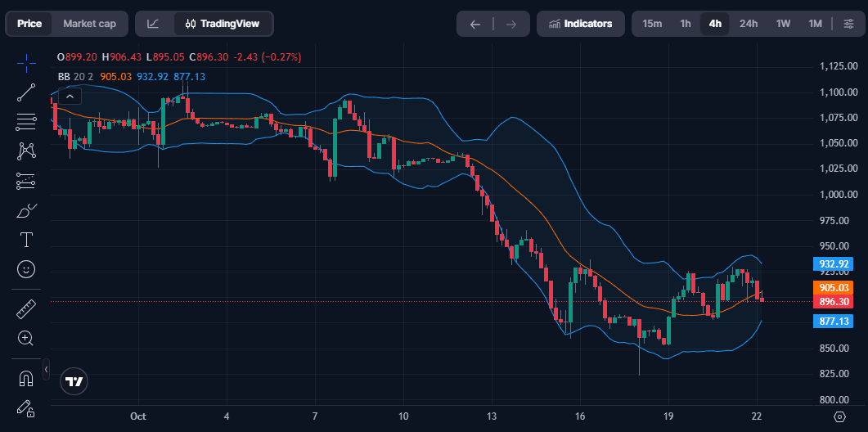The width and height of the screenshot is (868, 432).
Task: Click the OHLC values legend row
Action: point(179,57)
